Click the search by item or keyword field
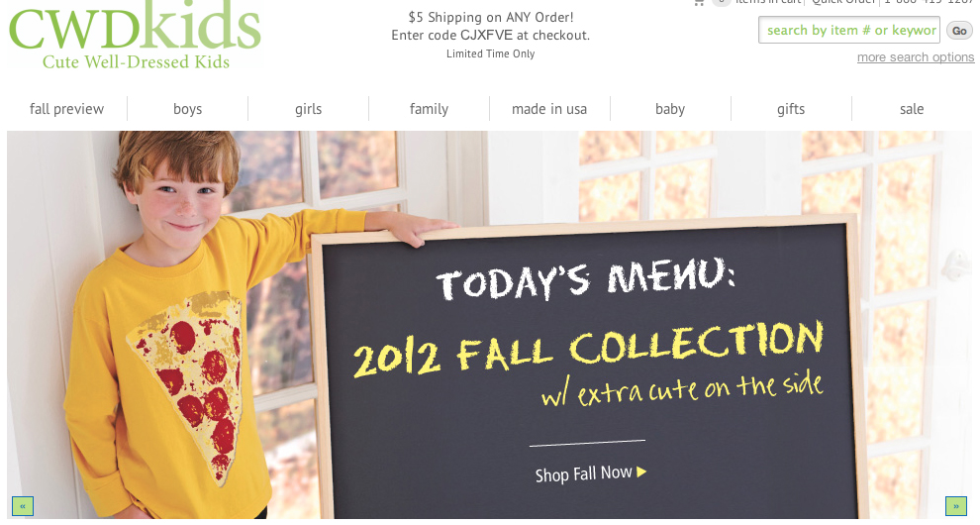This screenshot has width=980, height=525. 849,30
